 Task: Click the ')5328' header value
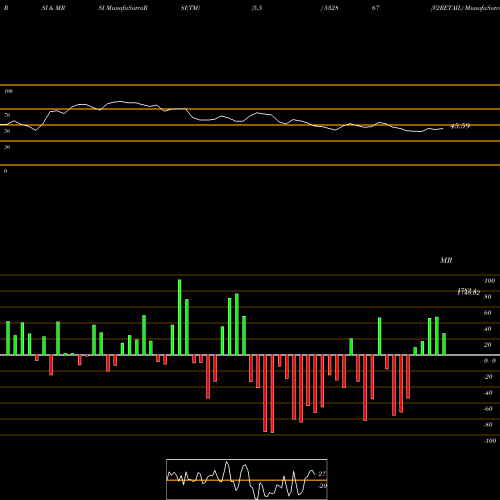click(x=329, y=8)
